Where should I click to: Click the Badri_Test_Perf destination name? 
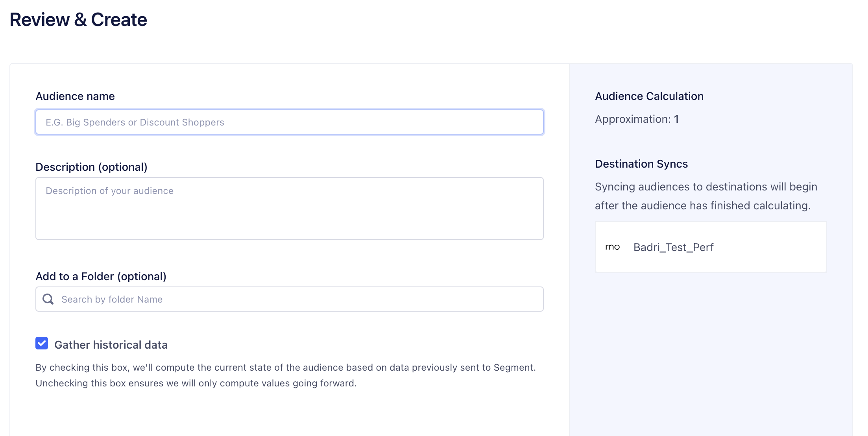(674, 247)
